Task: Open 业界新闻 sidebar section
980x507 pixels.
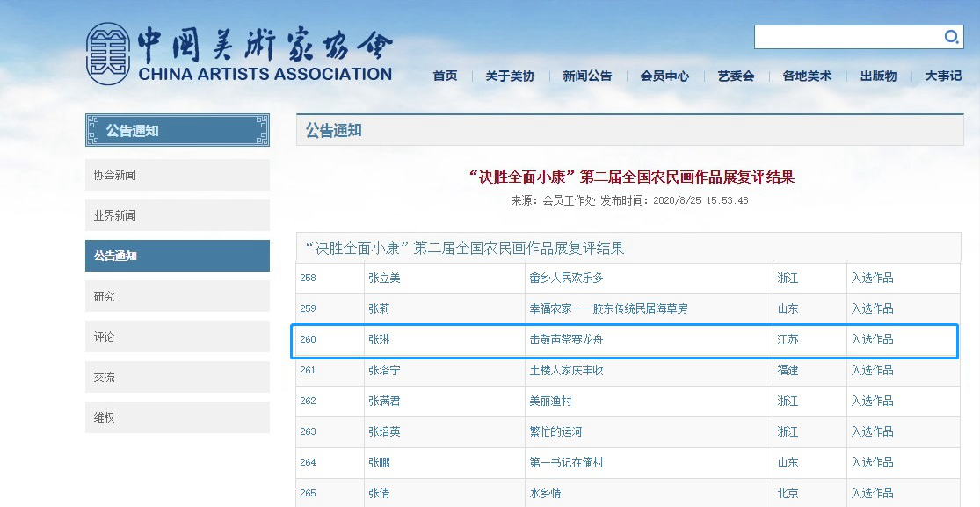Action: pyautogui.click(x=177, y=215)
